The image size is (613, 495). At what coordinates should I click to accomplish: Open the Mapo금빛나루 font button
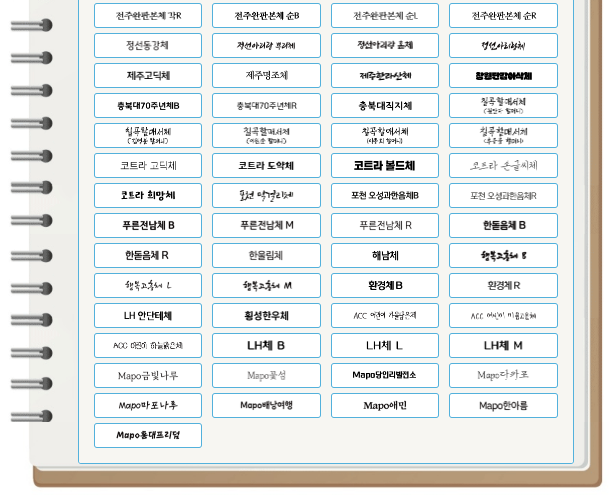pyautogui.click(x=148, y=375)
